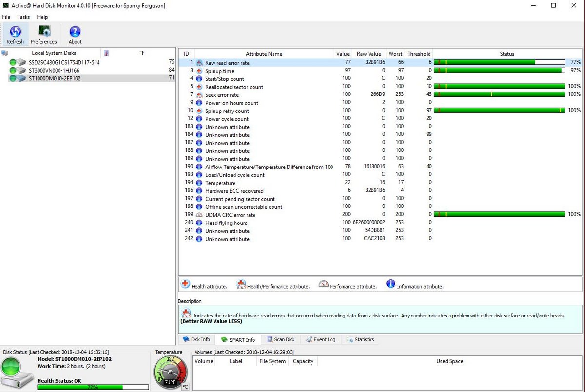Sort by Raw Value column header

click(x=369, y=54)
